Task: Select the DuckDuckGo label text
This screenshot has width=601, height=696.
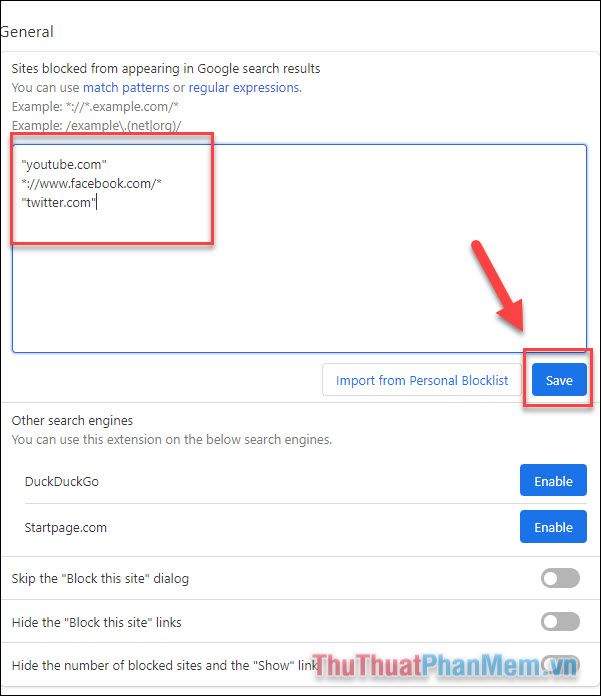Action: 62,481
